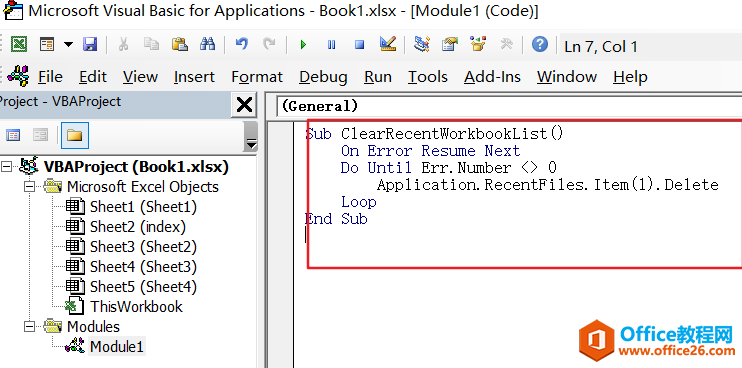Select Sheet3 (Sheet2) in project tree
This screenshot has height=368, width=742.
pos(143,247)
